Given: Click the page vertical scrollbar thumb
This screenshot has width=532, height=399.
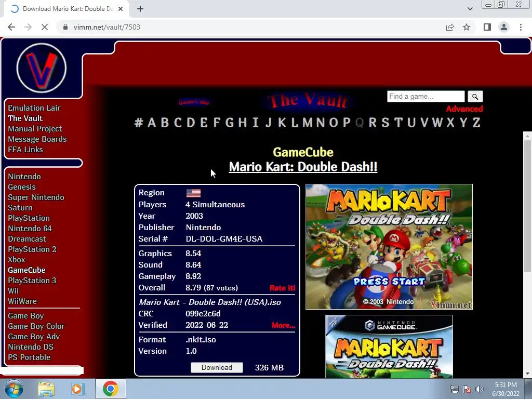Looking at the screenshot, I should pos(527,206).
